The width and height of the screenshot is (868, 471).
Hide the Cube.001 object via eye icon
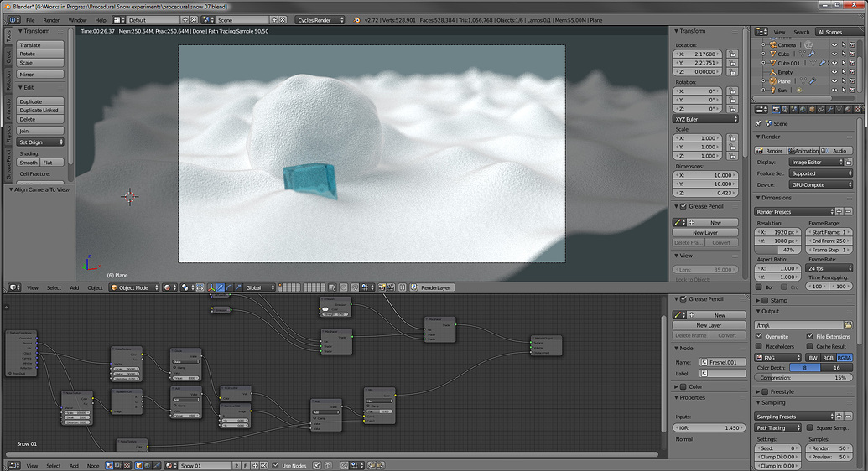(834, 63)
